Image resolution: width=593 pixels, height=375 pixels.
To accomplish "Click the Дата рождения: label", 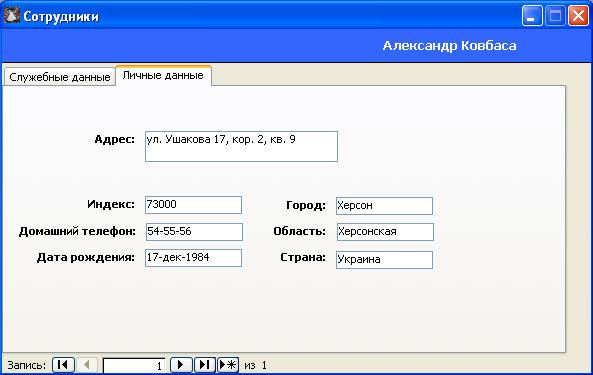I will pyautogui.click(x=86, y=258).
